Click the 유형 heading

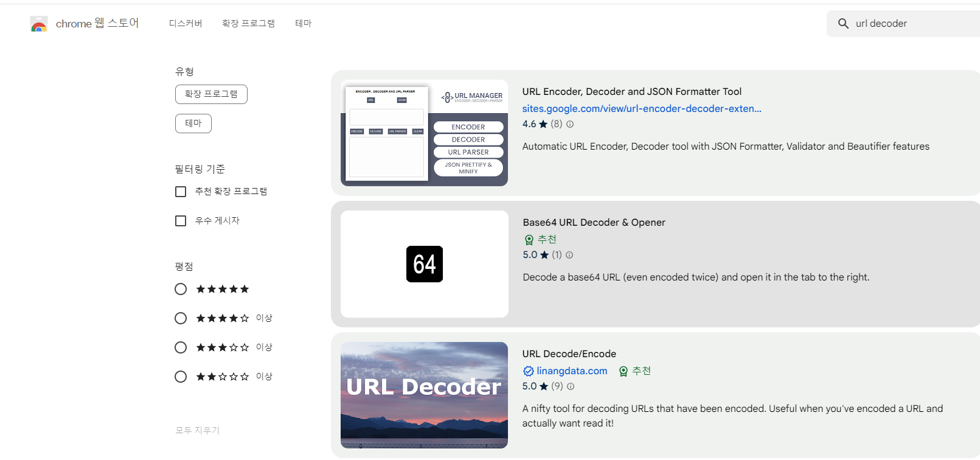coord(184,72)
